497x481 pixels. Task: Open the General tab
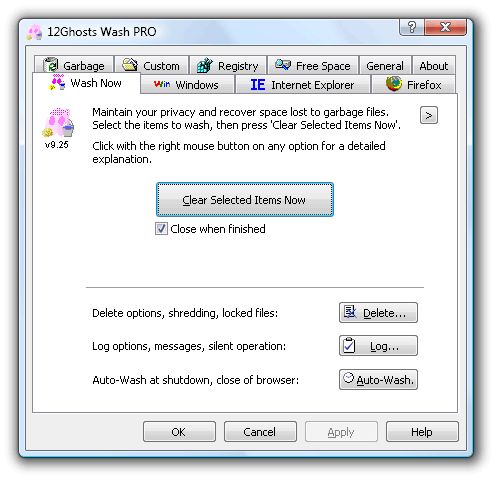coord(385,66)
